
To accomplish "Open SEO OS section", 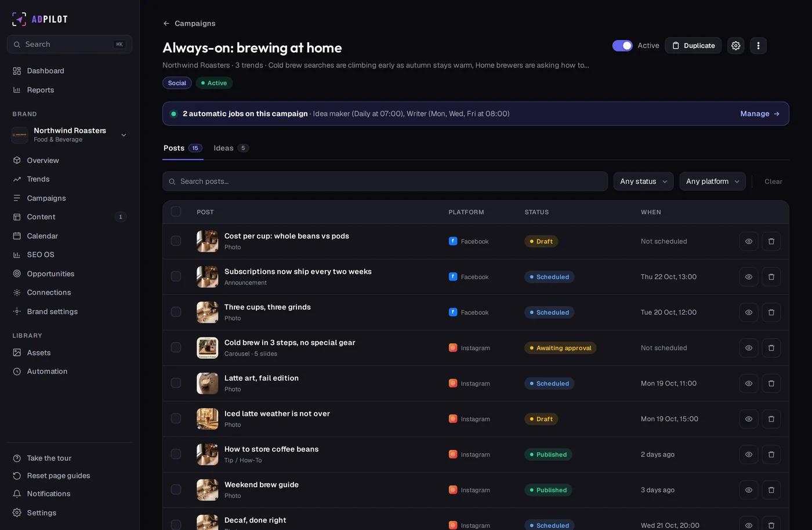I will pos(70,255).
